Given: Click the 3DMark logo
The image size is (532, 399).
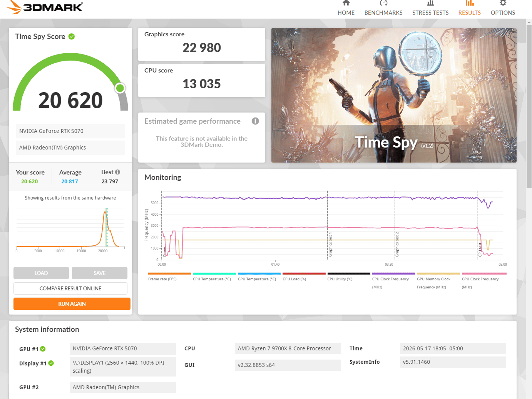Looking at the screenshot, I should pyautogui.click(x=45, y=7).
